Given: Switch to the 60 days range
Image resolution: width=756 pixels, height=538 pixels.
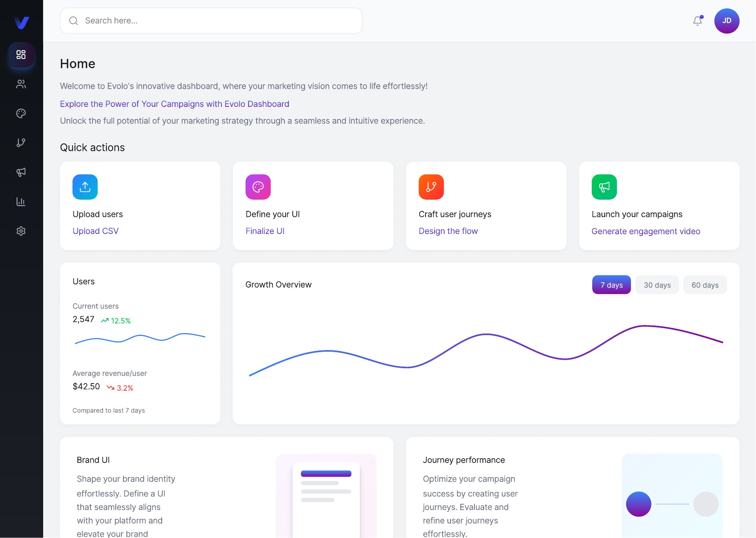Looking at the screenshot, I should pyautogui.click(x=705, y=285).
